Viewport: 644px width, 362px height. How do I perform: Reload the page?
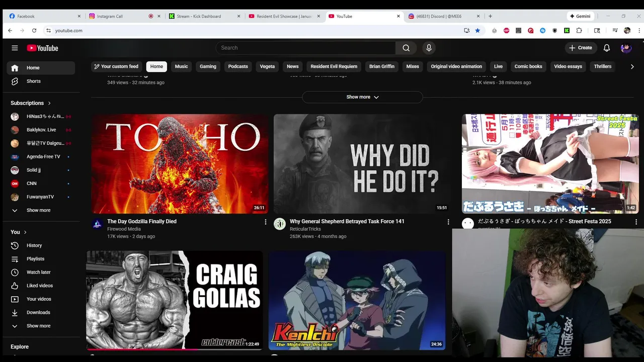click(x=34, y=31)
